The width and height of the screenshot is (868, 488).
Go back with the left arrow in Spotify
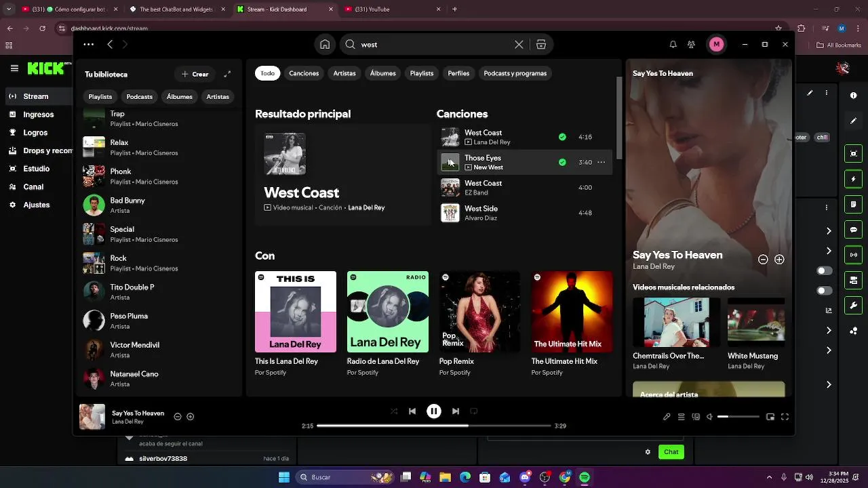[110, 45]
